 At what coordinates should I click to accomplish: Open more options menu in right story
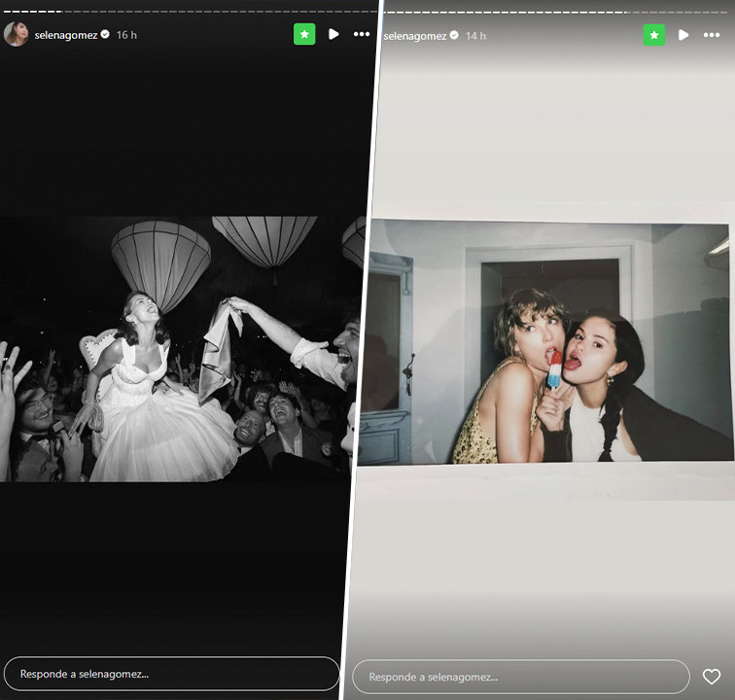tap(711, 35)
